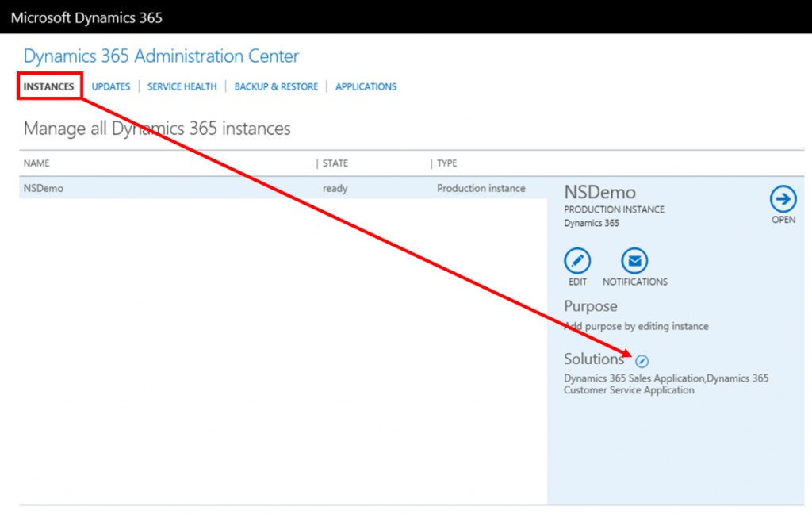Click the Purpose heading
The height and width of the screenshot is (518, 812).
coord(590,306)
